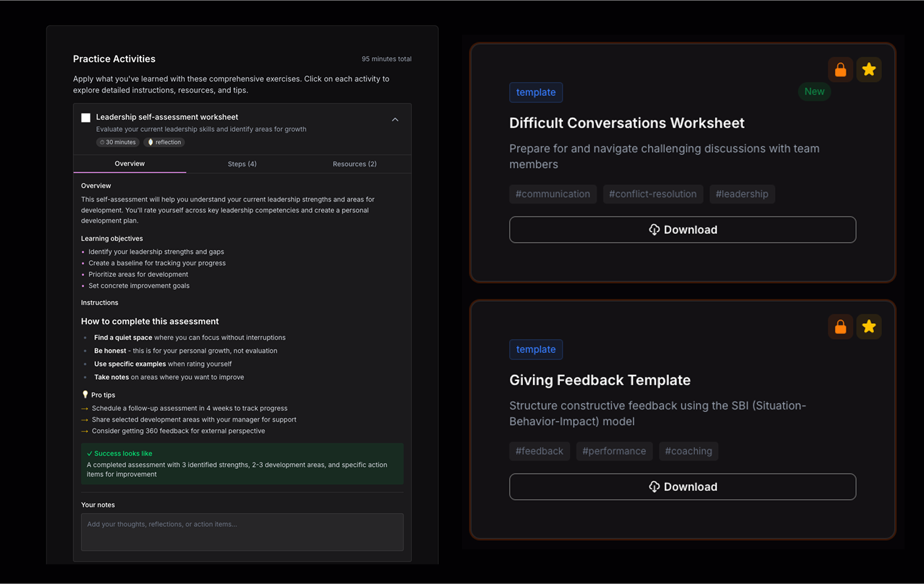Collapse the Leadership self-assessment activity chevron
This screenshot has width=924, height=584.
[x=395, y=120]
